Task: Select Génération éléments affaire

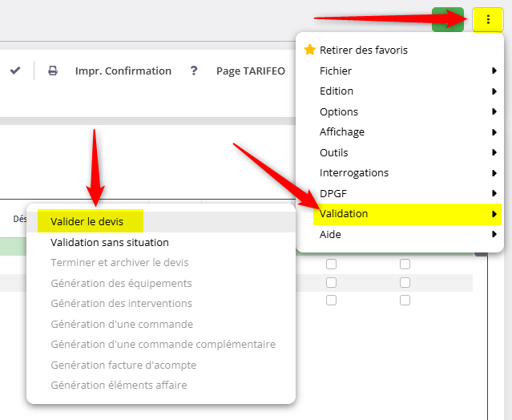Action: (x=161, y=385)
